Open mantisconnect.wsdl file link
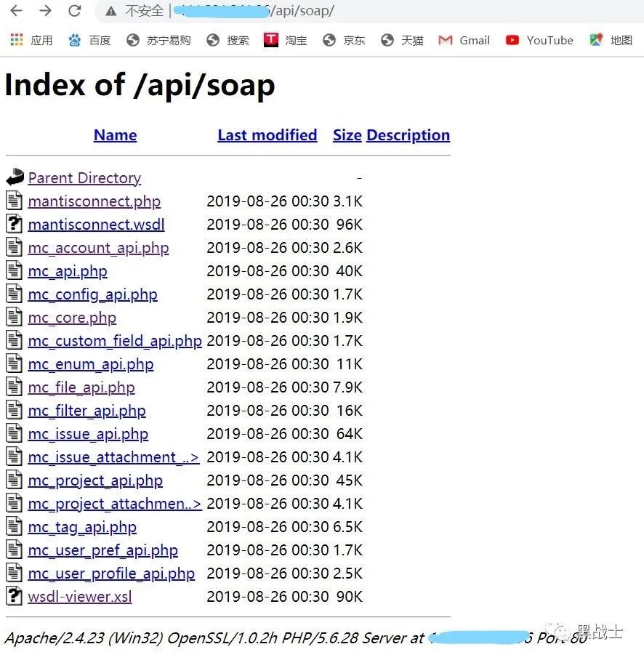This screenshot has width=644, height=660. (x=97, y=225)
